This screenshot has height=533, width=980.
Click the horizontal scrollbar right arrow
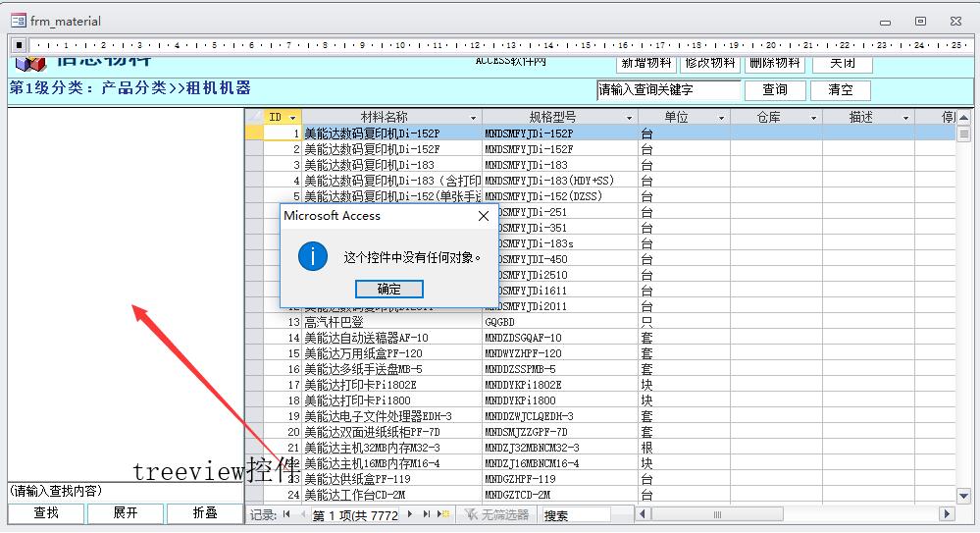coord(947,514)
